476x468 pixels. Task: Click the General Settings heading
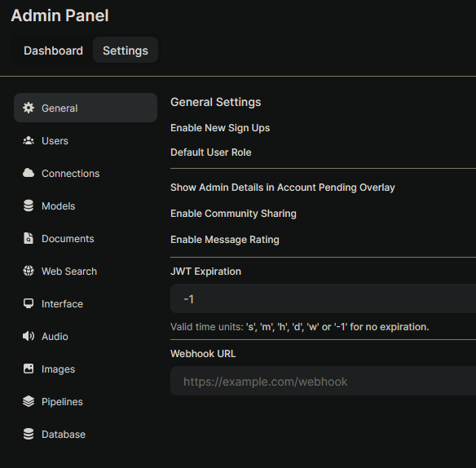(x=215, y=102)
